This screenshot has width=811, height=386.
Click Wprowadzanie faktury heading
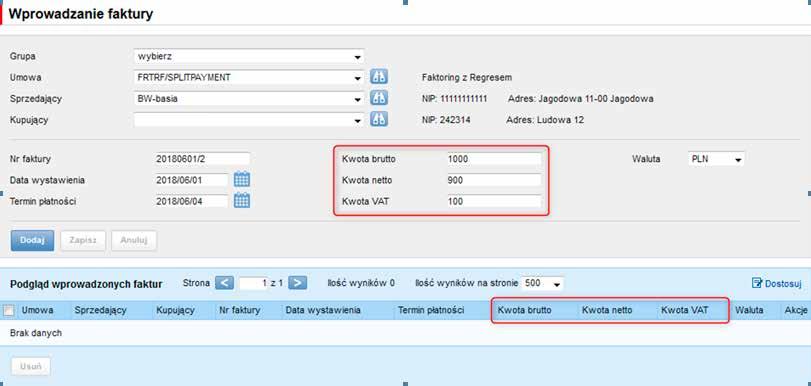point(81,14)
